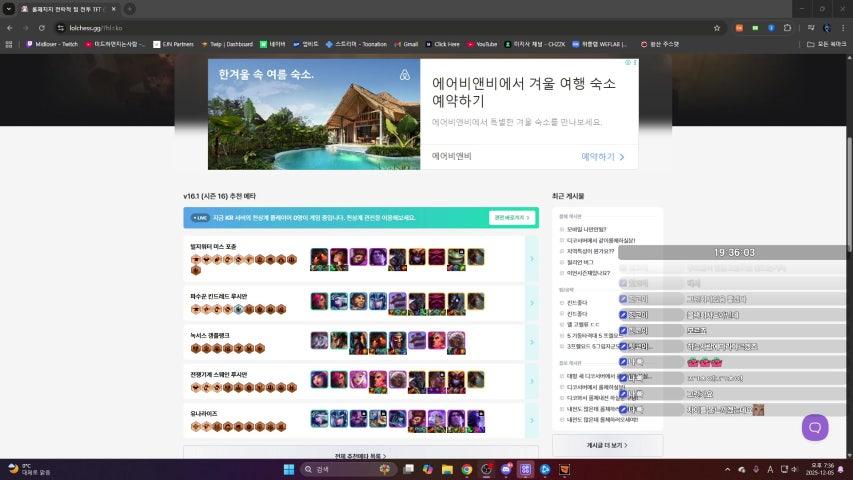Screen dimensions: 853x480
Task: Open the Toonation bookmark
Action: point(356,44)
